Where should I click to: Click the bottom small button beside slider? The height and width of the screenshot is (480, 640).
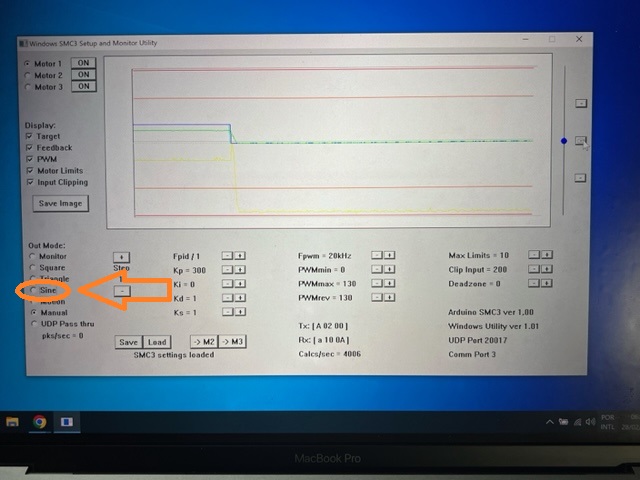(x=580, y=178)
